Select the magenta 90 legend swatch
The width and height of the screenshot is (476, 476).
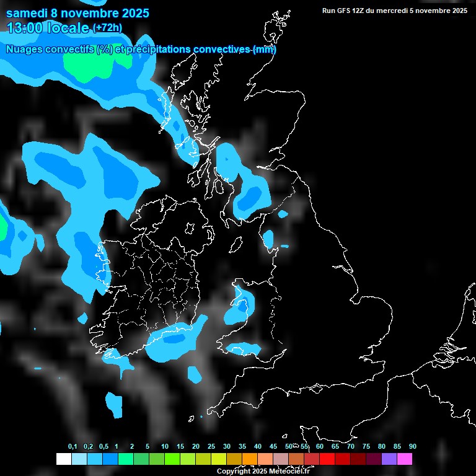(x=405, y=459)
